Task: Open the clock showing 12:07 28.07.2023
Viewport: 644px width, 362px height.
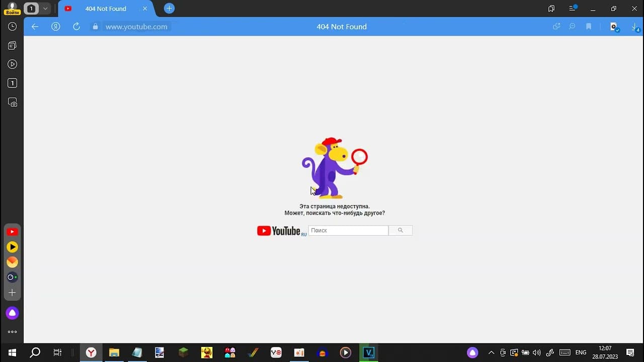Action: coord(605,352)
